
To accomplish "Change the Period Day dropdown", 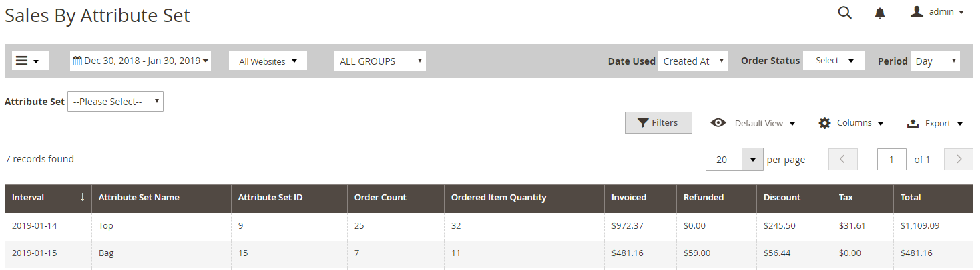I will point(935,61).
